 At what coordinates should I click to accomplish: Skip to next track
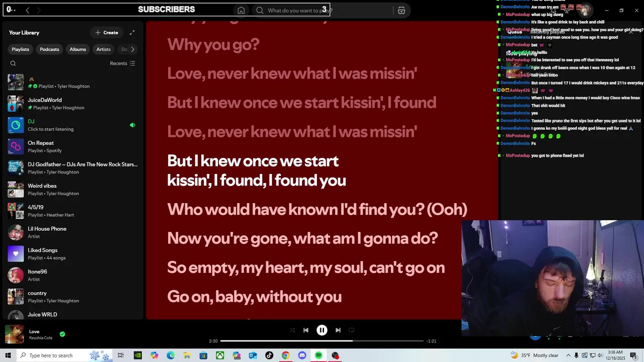(x=338, y=330)
